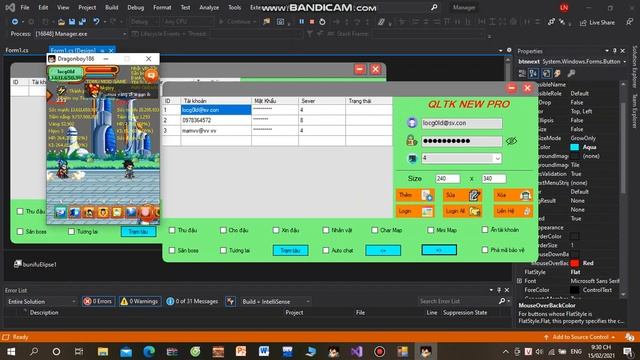Click the Size width field showing 240
The height and width of the screenshot is (360, 640).
pos(448,178)
